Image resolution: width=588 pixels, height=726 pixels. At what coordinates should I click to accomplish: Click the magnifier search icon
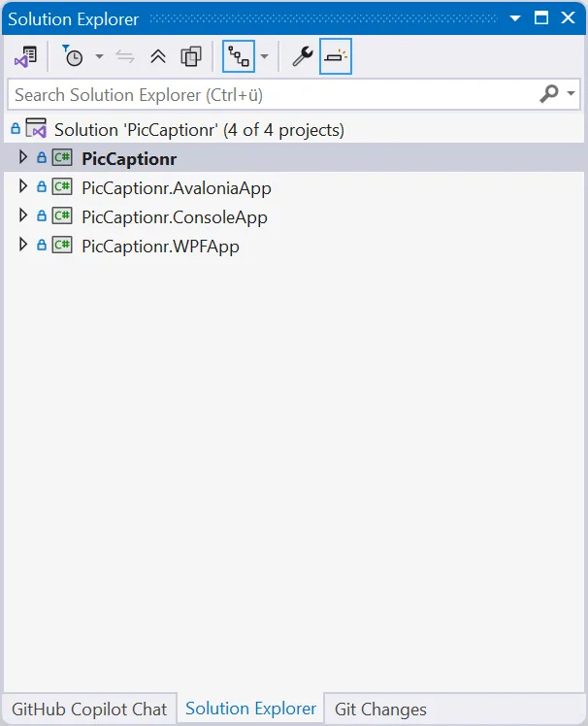[549, 94]
